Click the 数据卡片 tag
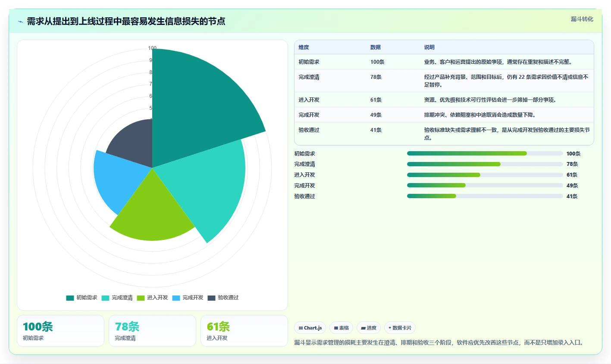Image resolution: width=611 pixels, height=364 pixels. click(x=400, y=328)
